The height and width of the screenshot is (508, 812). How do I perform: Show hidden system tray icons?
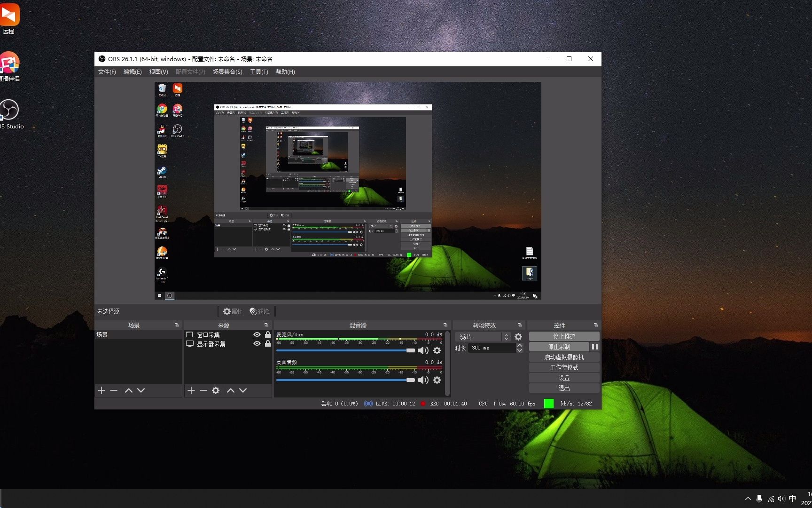[x=748, y=499]
